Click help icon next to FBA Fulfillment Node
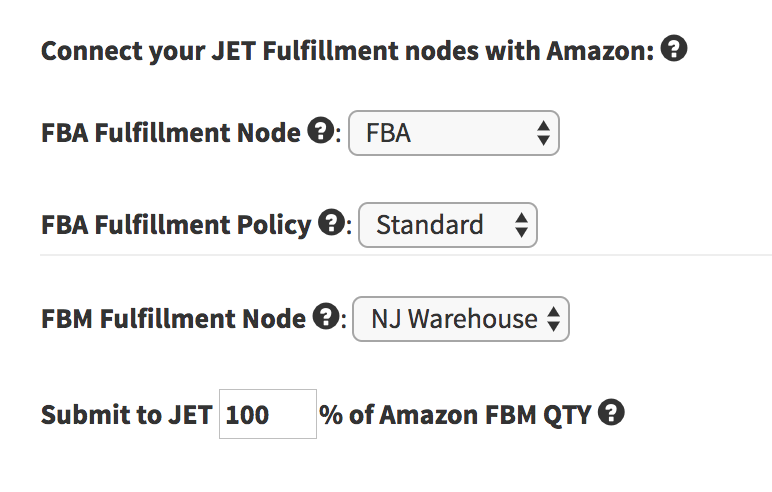This screenshot has width=772, height=492. 321,131
